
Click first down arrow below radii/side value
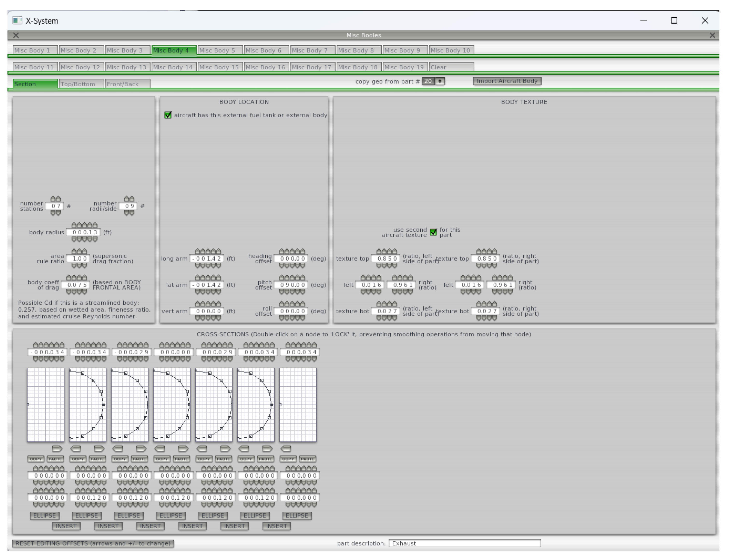[127, 213]
